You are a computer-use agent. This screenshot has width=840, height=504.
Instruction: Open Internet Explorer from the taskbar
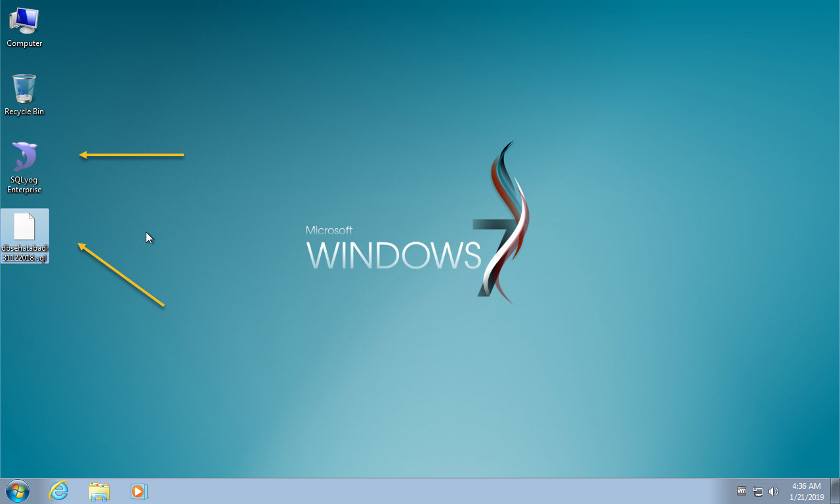[59, 491]
